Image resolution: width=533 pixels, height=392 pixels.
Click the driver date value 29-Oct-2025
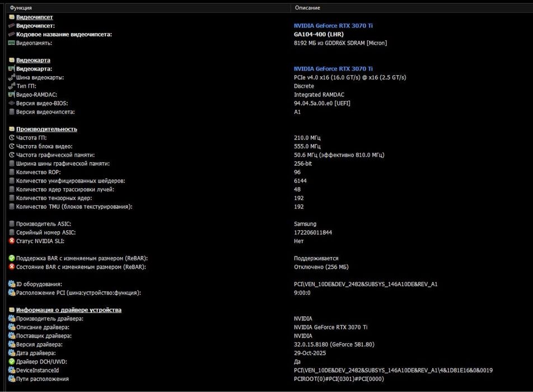(x=310, y=353)
